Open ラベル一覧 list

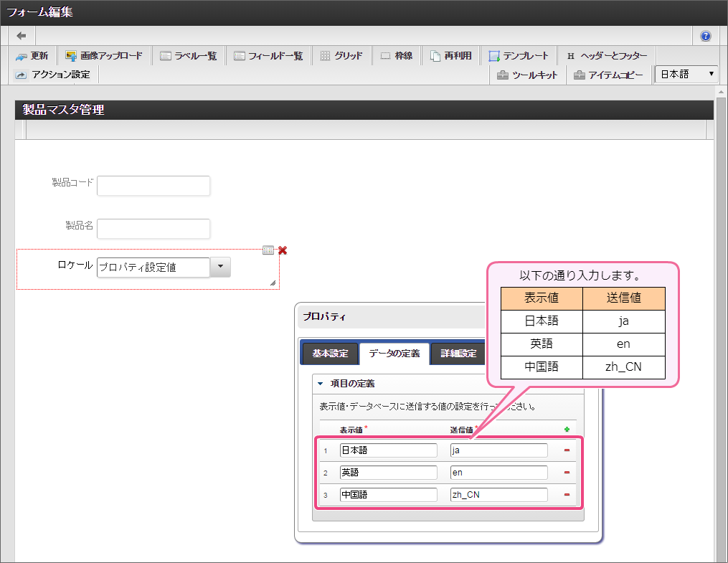[189, 56]
